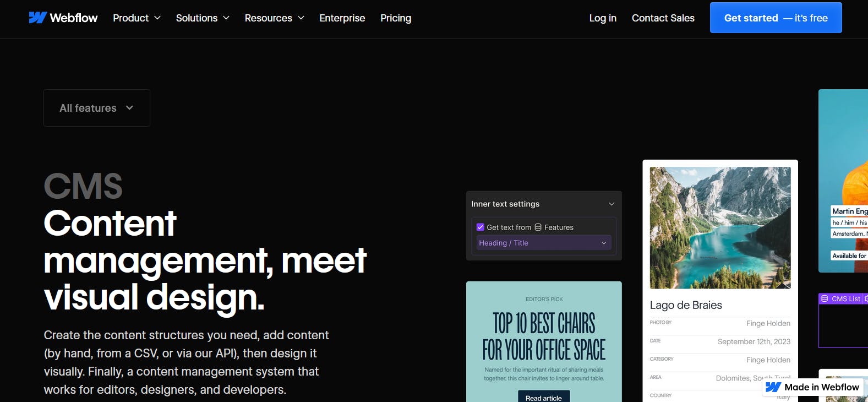Click the Lago de Braies lake photo
Image resolution: width=868 pixels, height=402 pixels.
[720, 227]
